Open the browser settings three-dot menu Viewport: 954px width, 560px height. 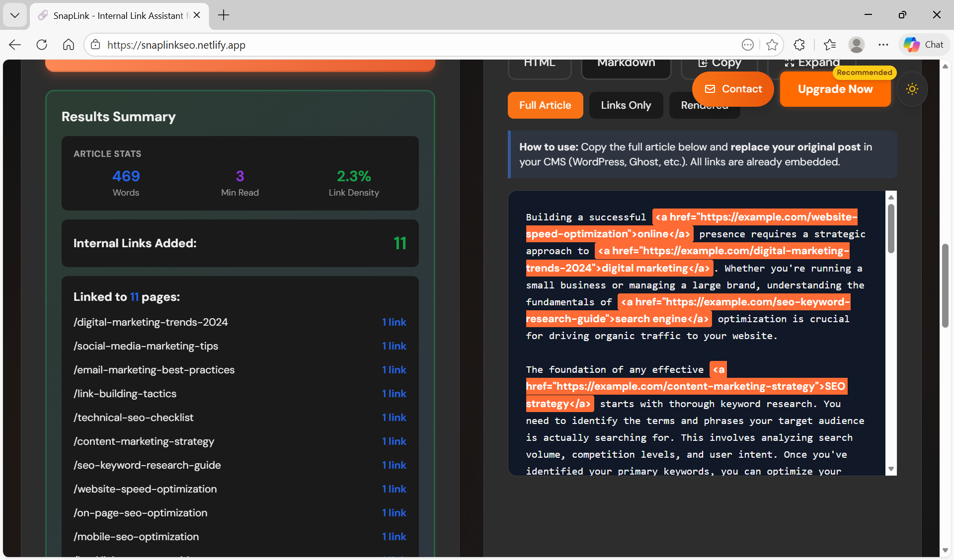coord(884,45)
